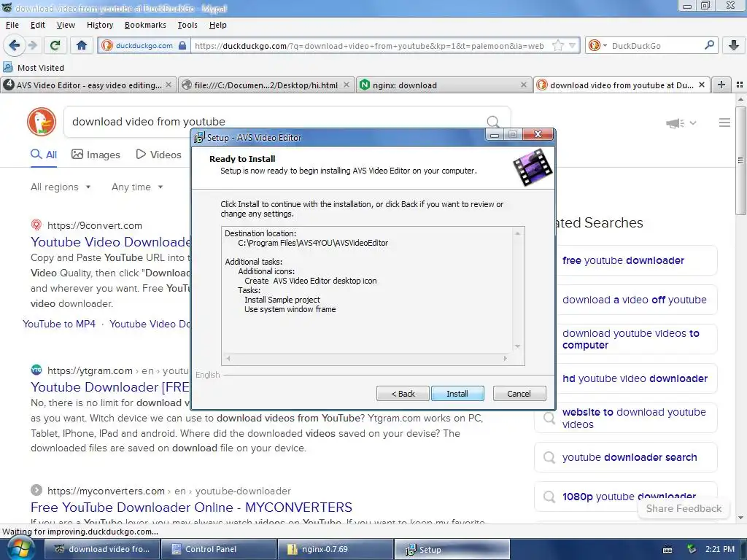Search related: hd youtube video downloader
This screenshot has height=560, width=747.
[x=635, y=378]
